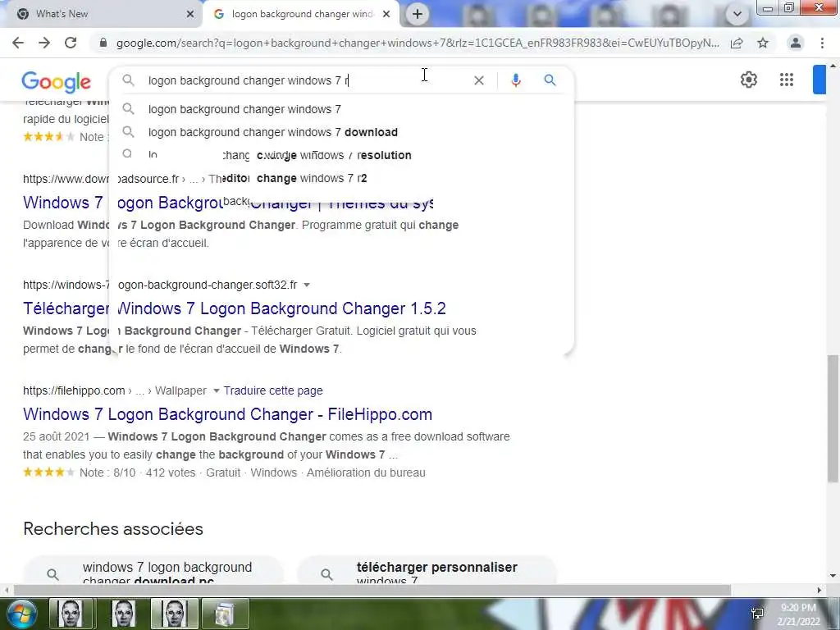Click the horizontal scrollbar thumb
This screenshot has width=840, height=630.
tap(372, 591)
